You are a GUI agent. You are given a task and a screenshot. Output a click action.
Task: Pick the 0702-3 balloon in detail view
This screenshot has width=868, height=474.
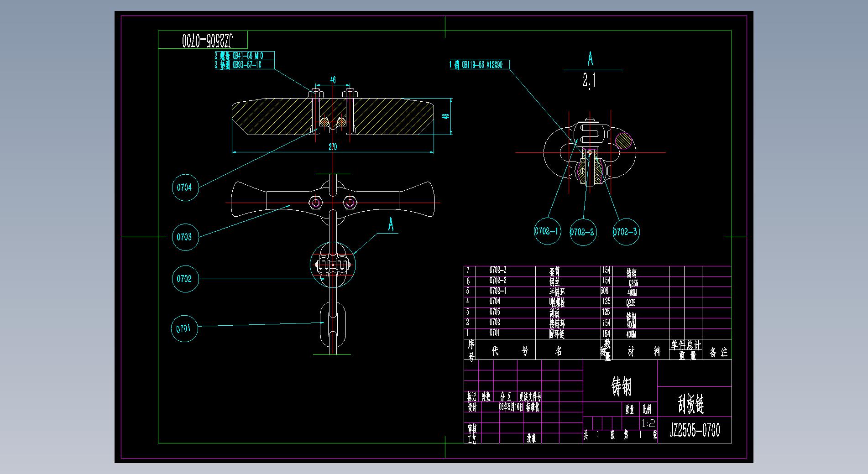pos(625,232)
